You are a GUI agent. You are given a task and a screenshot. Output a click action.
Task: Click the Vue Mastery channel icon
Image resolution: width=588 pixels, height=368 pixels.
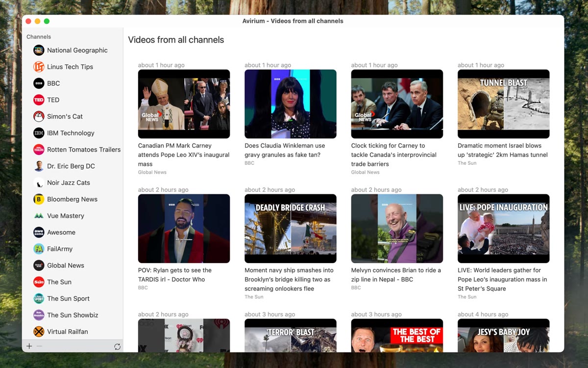[39, 216]
